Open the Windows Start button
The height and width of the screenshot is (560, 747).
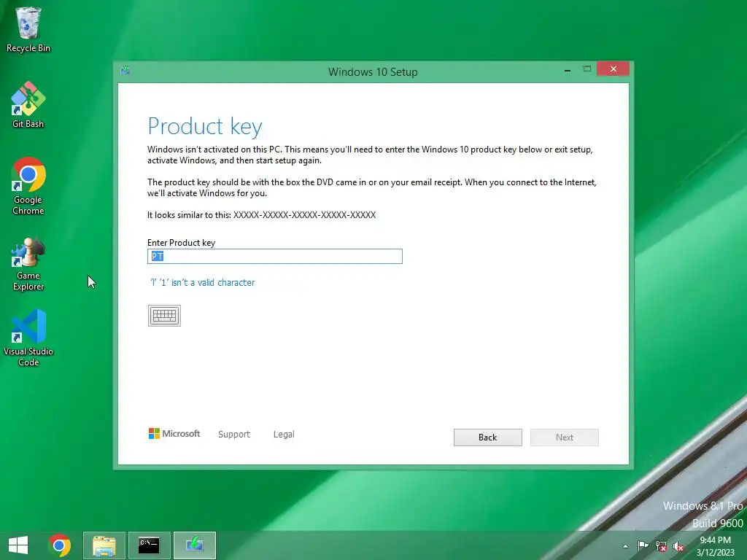(18, 545)
